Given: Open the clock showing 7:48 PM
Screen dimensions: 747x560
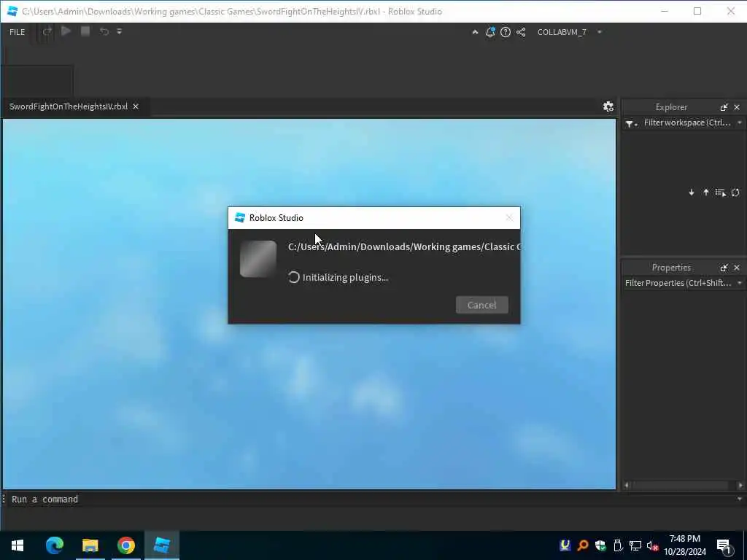Looking at the screenshot, I should coord(684,545).
